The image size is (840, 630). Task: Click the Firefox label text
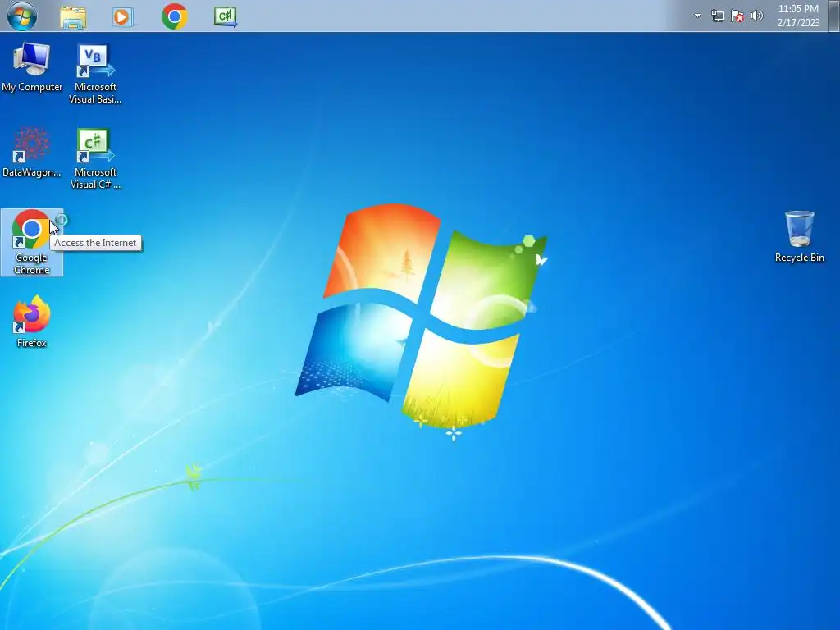(x=32, y=343)
